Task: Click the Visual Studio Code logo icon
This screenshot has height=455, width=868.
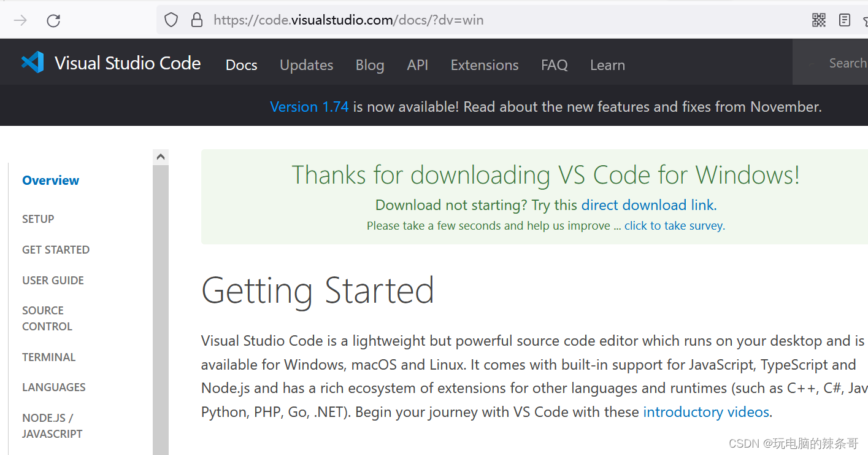Action: pyautogui.click(x=33, y=63)
